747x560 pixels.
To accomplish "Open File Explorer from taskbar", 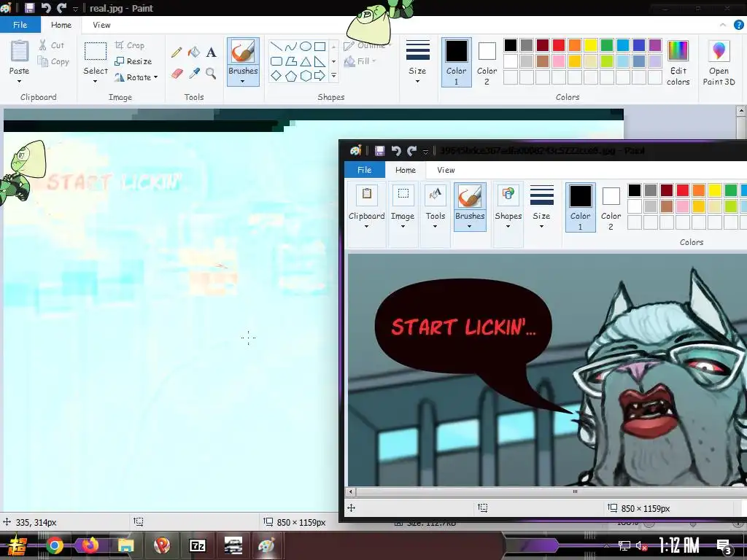I will [x=125, y=545].
